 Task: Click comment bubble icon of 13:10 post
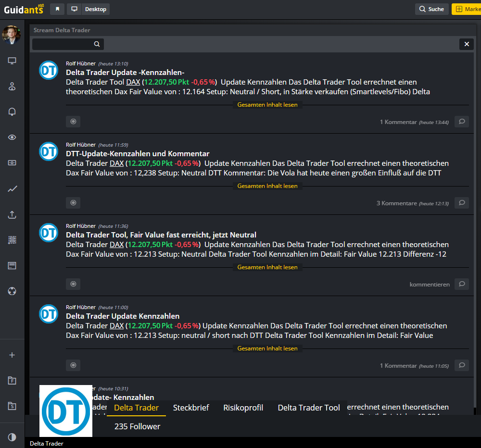pos(462,122)
